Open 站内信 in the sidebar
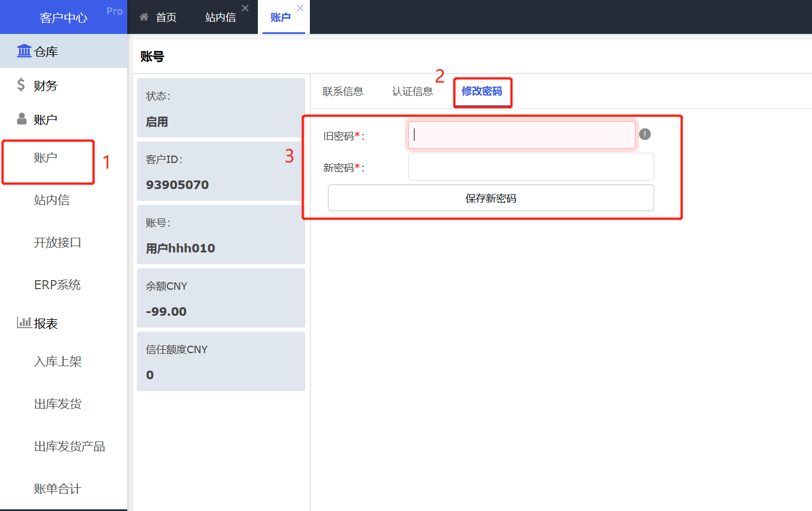Screen dimensions: 812x511 52,200
